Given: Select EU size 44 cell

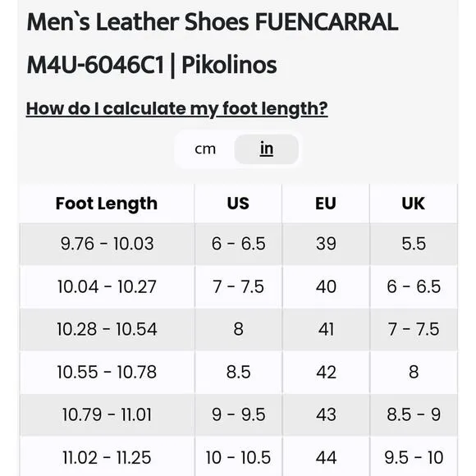Looking at the screenshot, I should pyautogui.click(x=326, y=457).
